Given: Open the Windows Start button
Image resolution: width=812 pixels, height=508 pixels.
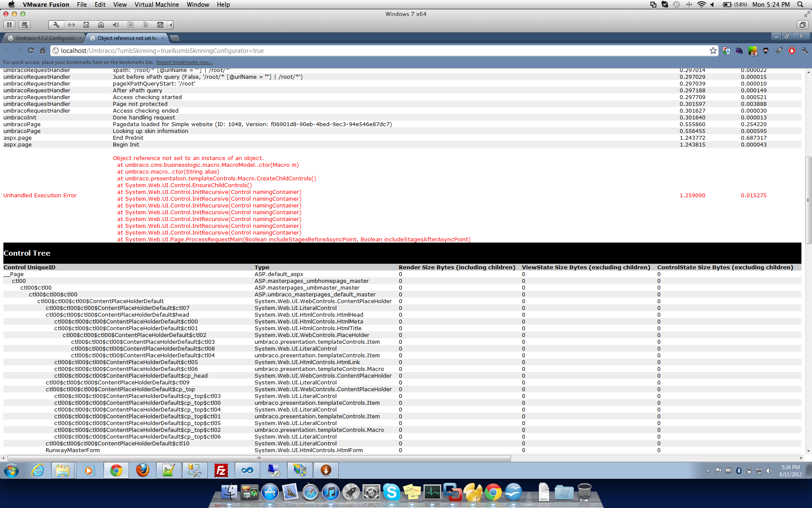Looking at the screenshot, I should pos(11,470).
